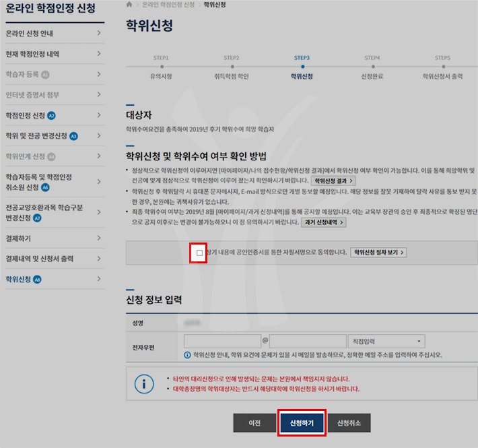The image size is (478, 448).
Task: Click the A7 badge beside 변경신청
Action: click(38, 218)
